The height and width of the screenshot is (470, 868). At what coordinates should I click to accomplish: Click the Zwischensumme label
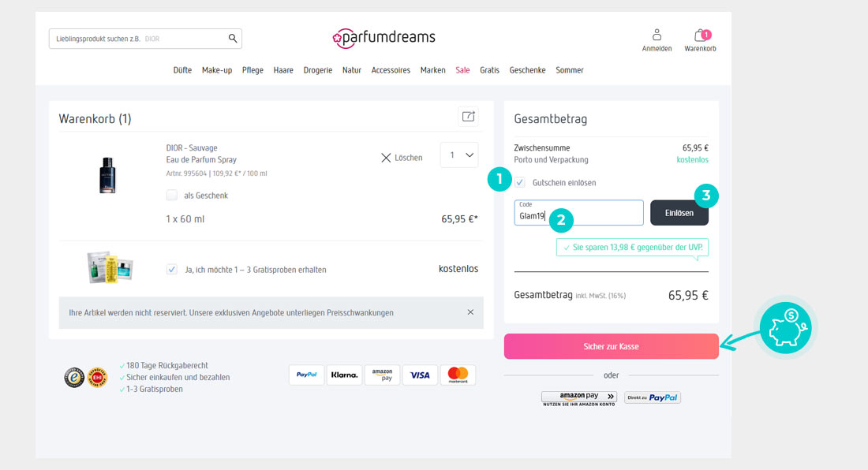(x=542, y=147)
